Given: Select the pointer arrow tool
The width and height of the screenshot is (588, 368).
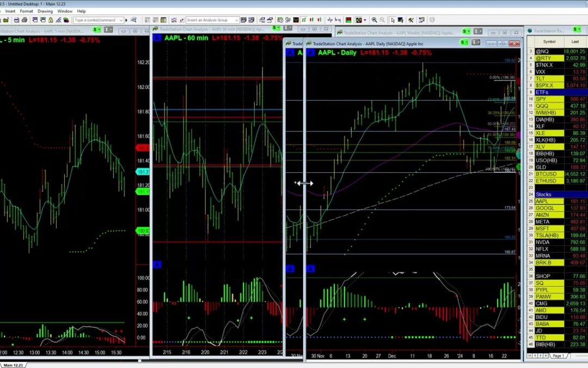Looking at the screenshot, I should [x=393, y=20].
